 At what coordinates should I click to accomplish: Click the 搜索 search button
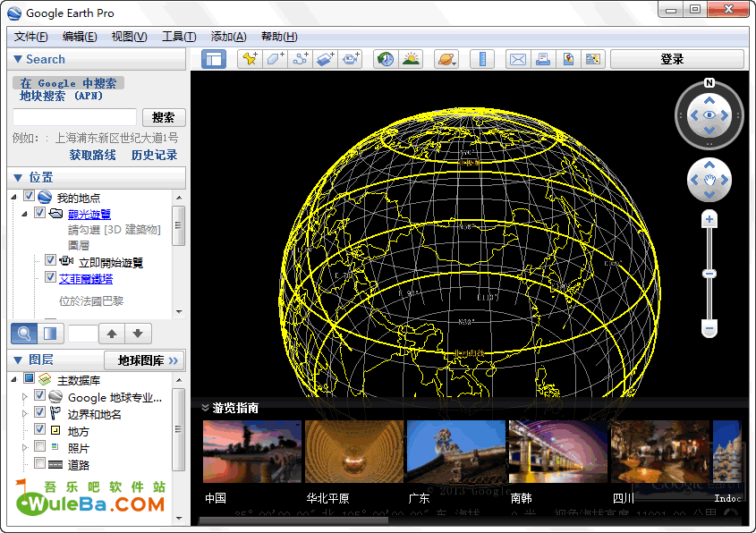click(164, 117)
